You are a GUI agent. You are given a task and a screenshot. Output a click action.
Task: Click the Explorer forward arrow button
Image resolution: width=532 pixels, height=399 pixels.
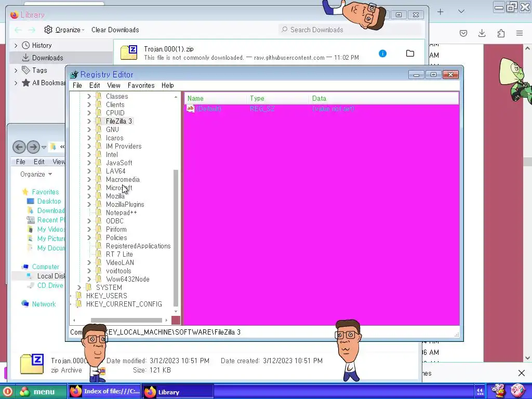point(33,147)
